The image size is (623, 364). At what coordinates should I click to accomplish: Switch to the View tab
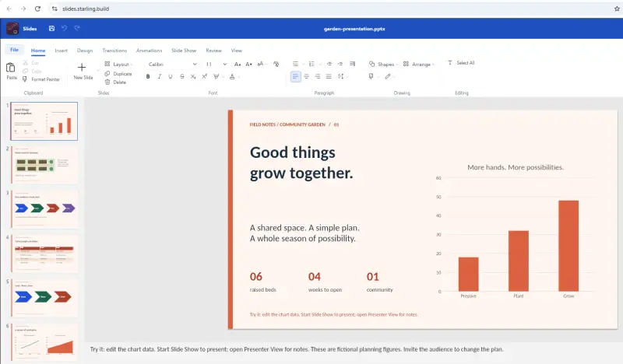(x=237, y=51)
